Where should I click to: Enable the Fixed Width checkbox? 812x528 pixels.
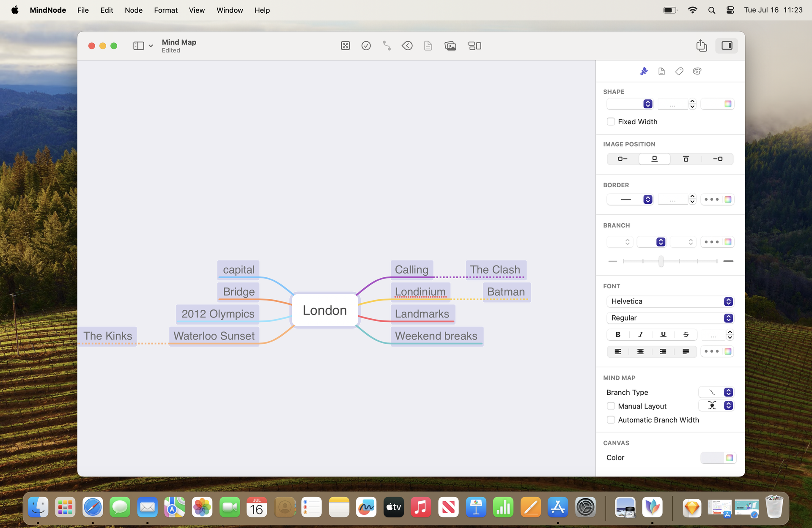click(x=611, y=121)
